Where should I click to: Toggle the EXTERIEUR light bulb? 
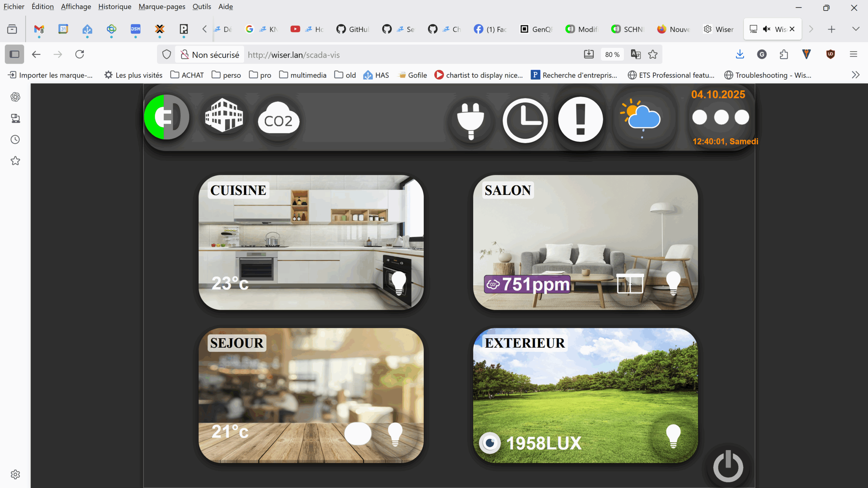click(673, 435)
